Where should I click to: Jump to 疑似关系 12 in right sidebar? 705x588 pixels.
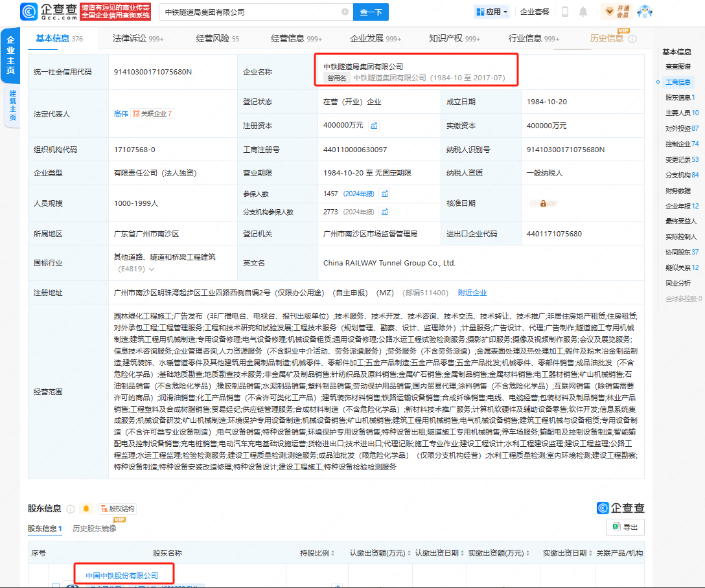(x=682, y=267)
